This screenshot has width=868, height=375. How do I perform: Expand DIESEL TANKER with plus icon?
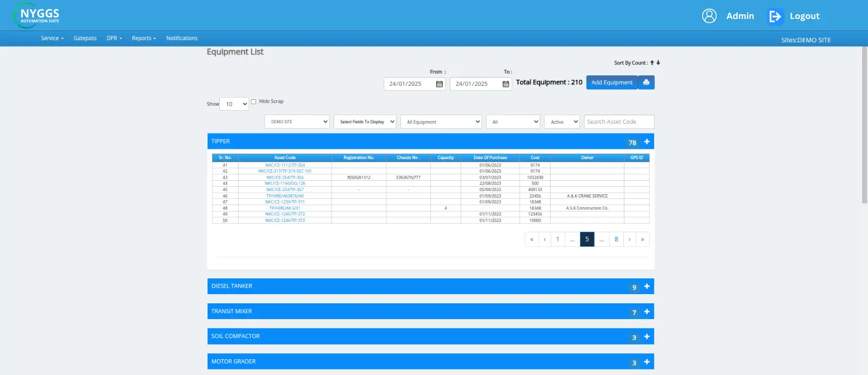[647, 286]
